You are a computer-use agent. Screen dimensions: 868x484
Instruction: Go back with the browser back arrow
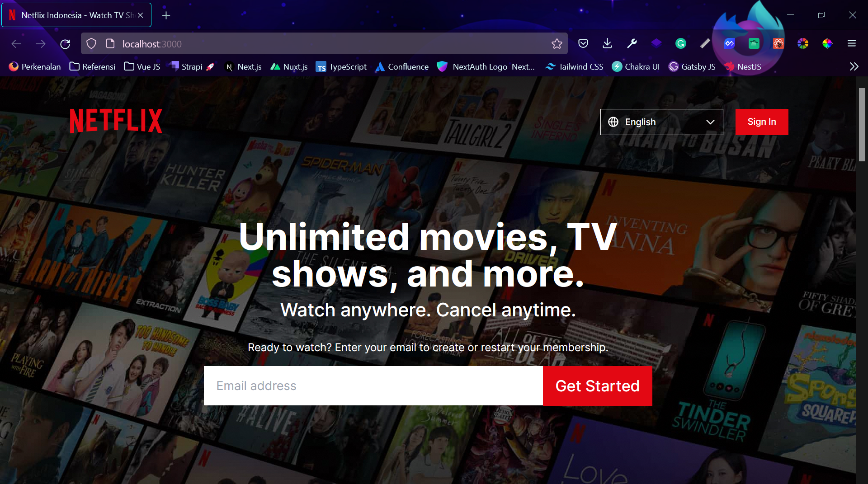click(16, 44)
